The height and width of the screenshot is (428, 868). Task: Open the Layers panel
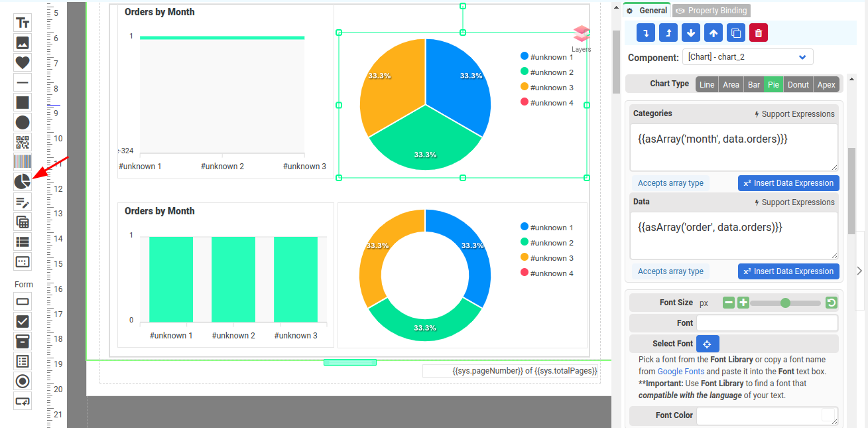tap(581, 38)
